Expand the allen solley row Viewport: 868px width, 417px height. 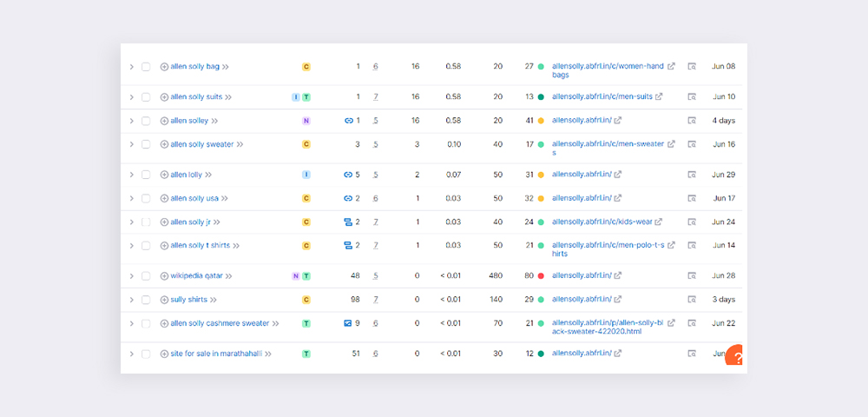click(132, 121)
